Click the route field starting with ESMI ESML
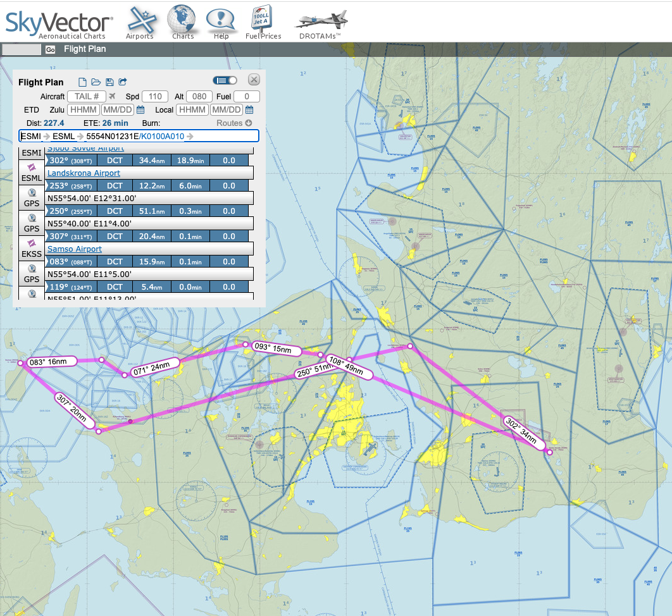672x616 pixels. (139, 136)
